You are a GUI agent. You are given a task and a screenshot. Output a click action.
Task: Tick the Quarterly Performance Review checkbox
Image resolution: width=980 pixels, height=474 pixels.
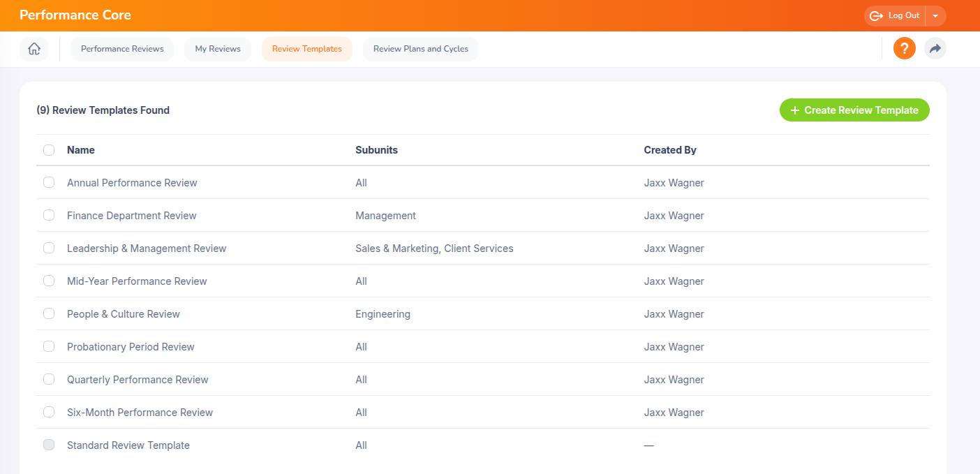[x=49, y=379]
